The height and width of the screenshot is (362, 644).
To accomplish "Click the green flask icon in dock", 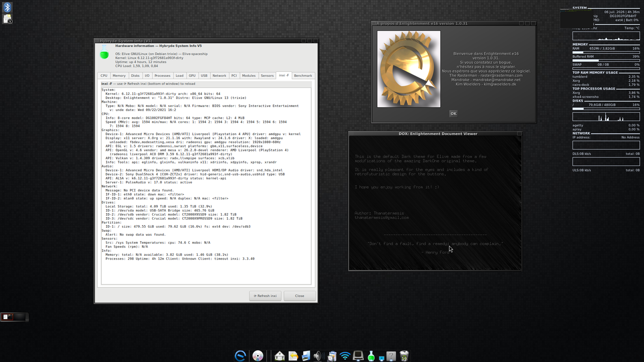I will click(x=371, y=356).
